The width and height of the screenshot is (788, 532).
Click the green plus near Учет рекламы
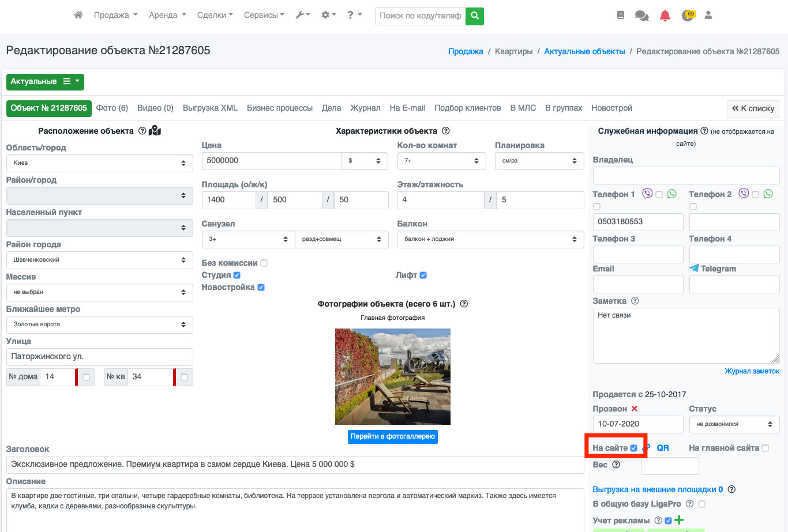click(679, 520)
